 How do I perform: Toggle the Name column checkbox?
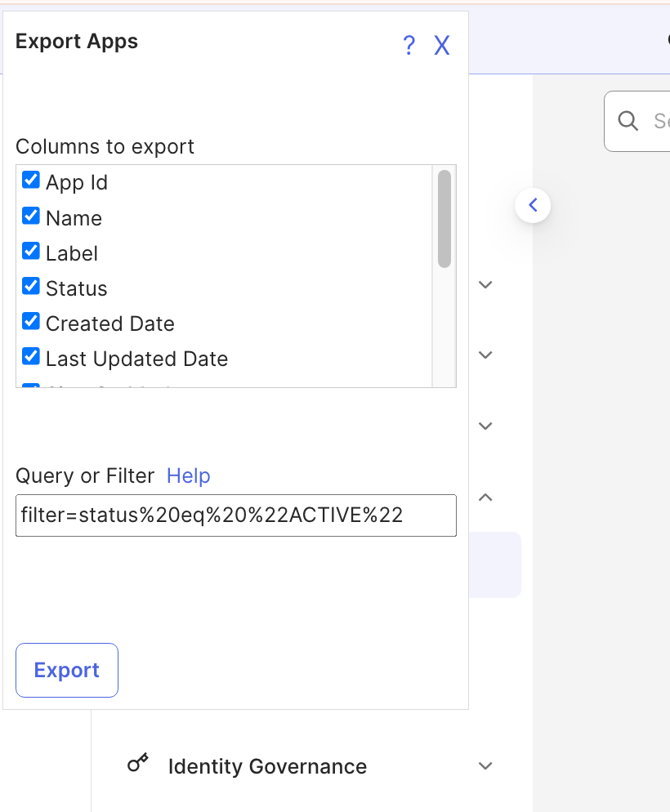tap(31, 216)
